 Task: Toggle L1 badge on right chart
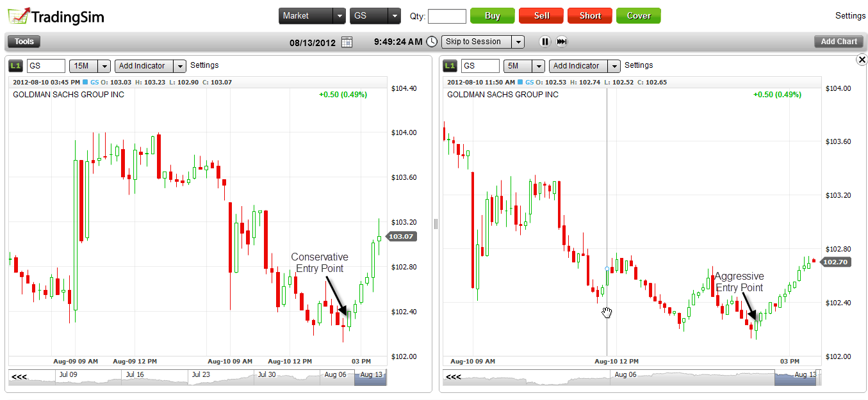pyautogui.click(x=450, y=66)
